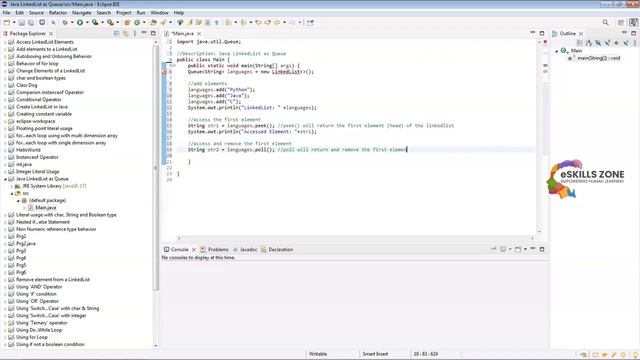640x360 pixels.
Task: Open the Source menu
Action: pos(36,13)
